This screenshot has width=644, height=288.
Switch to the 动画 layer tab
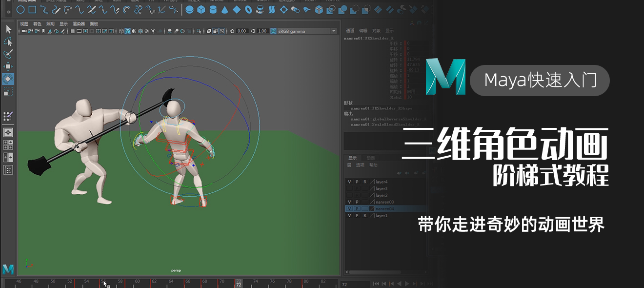371,158
